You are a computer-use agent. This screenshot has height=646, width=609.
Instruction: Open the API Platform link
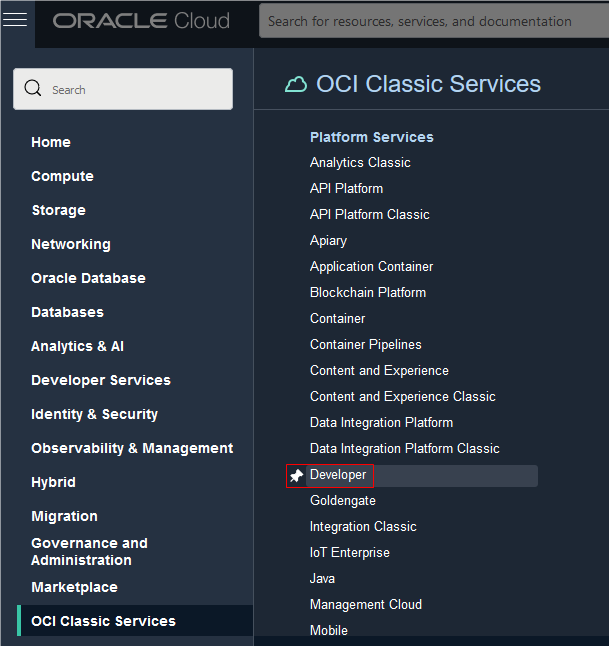point(347,189)
